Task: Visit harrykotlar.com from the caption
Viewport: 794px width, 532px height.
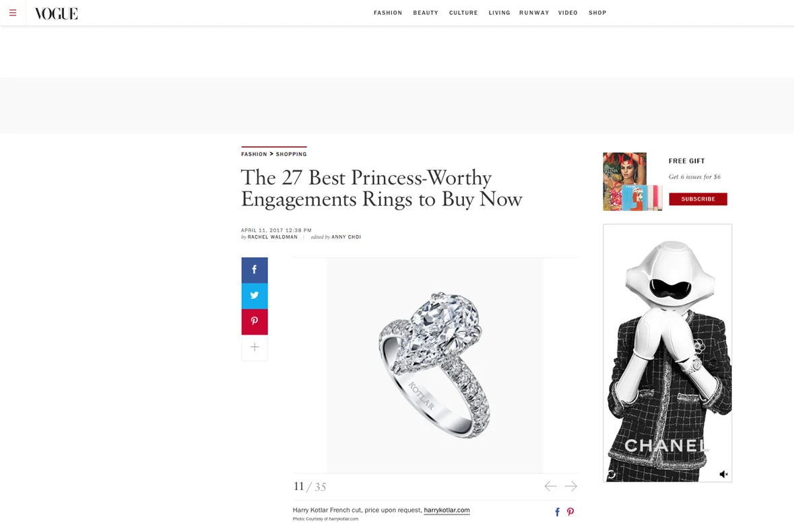Action: click(x=446, y=510)
